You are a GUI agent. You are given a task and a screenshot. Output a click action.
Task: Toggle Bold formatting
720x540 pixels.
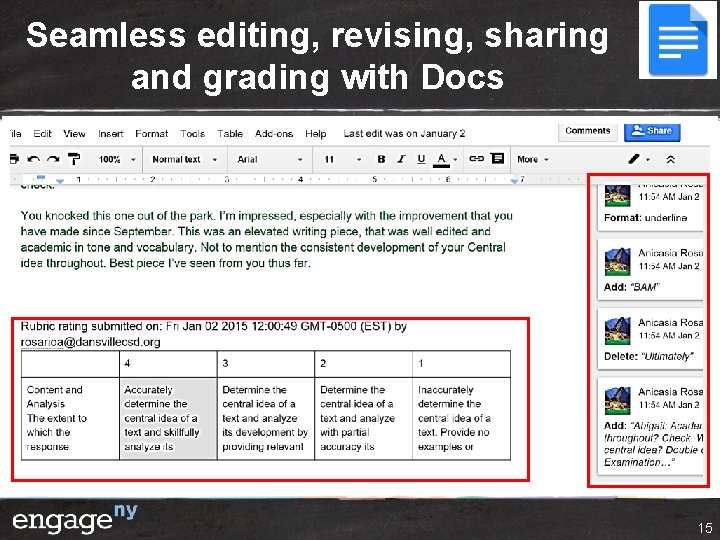click(x=381, y=159)
